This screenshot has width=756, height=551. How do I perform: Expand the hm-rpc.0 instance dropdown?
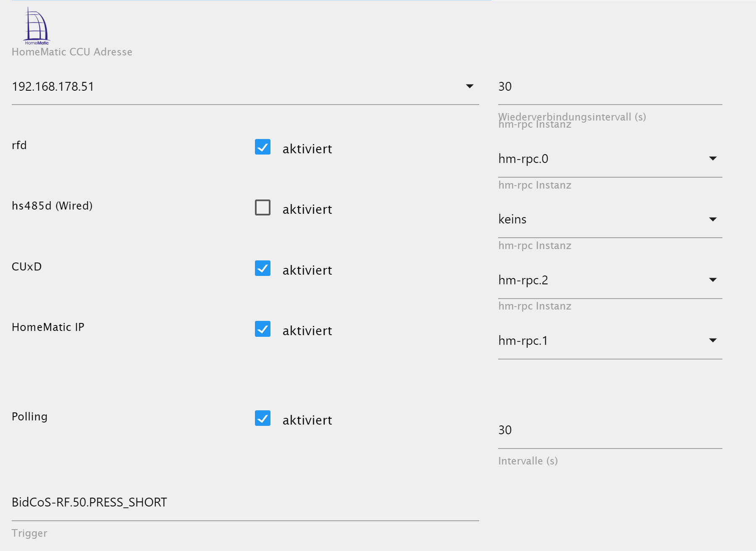click(712, 159)
